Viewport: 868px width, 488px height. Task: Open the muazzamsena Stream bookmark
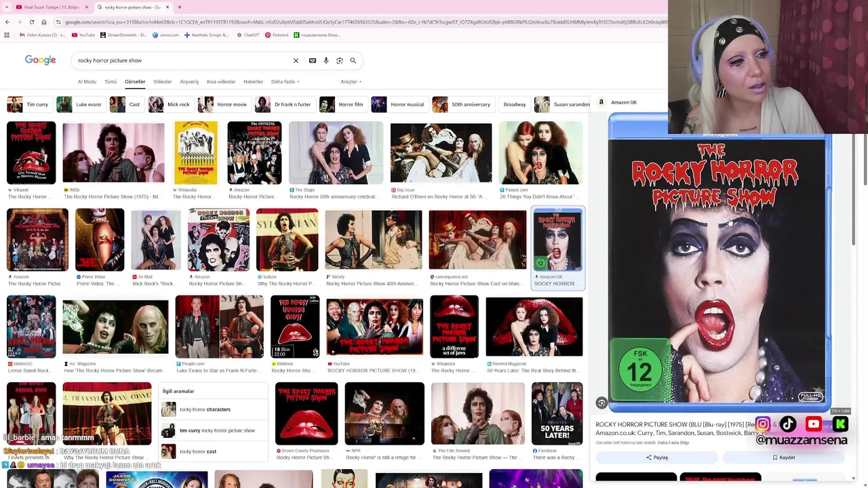[x=317, y=35]
